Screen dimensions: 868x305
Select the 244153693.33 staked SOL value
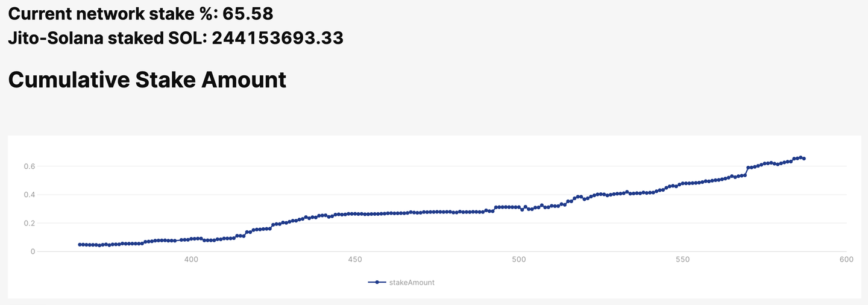pyautogui.click(x=278, y=39)
